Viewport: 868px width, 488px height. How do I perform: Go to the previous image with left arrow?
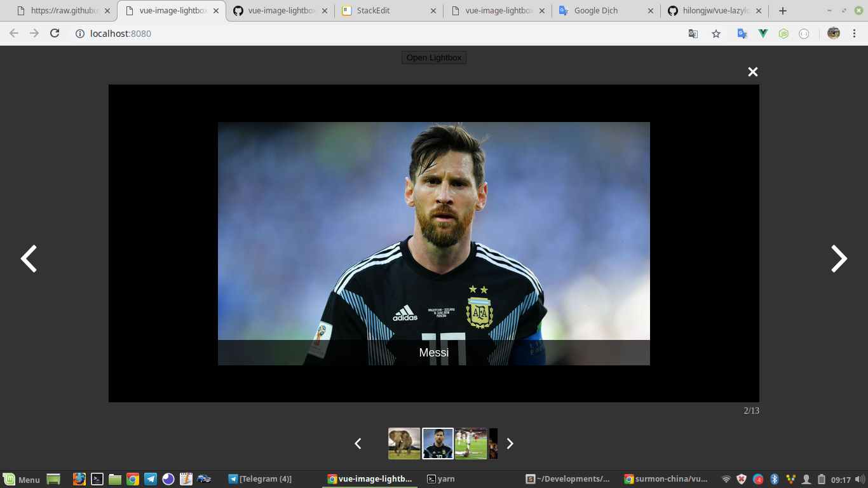point(29,259)
